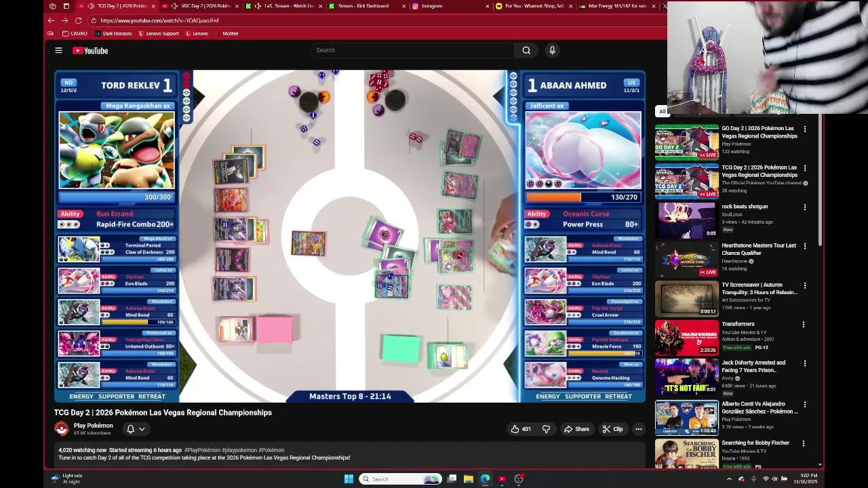Reload the page with refresh icon

(x=78, y=20)
